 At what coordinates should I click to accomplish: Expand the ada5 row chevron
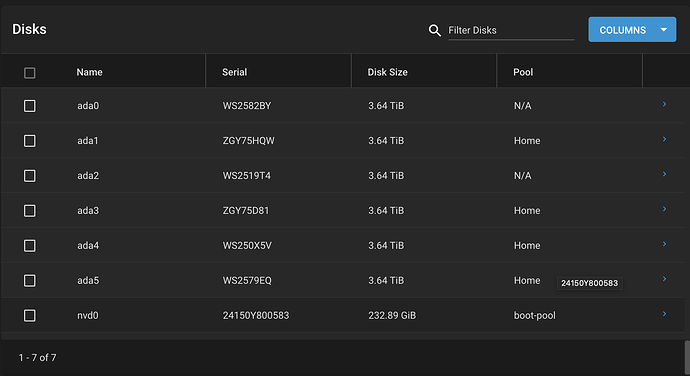pyautogui.click(x=664, y=279)
